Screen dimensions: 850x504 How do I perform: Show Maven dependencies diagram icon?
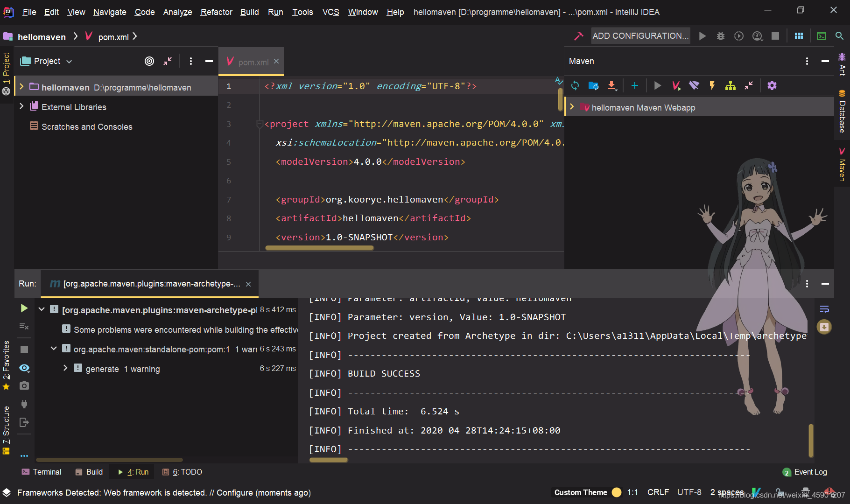731,85
